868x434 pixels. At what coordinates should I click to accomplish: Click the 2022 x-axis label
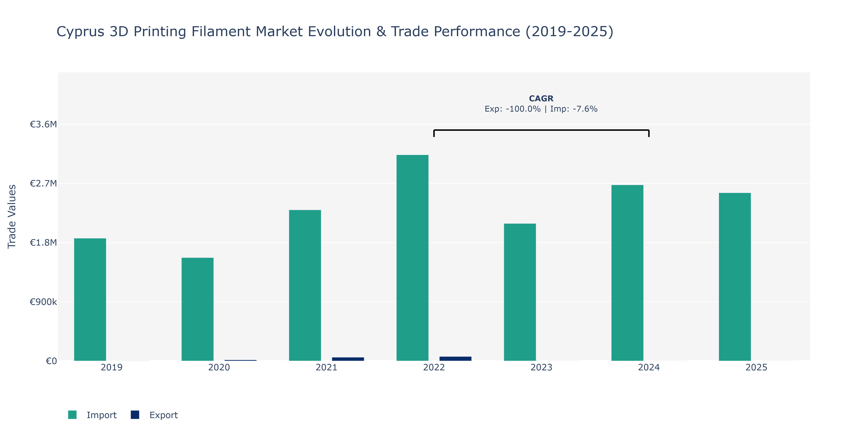[434, 367]
